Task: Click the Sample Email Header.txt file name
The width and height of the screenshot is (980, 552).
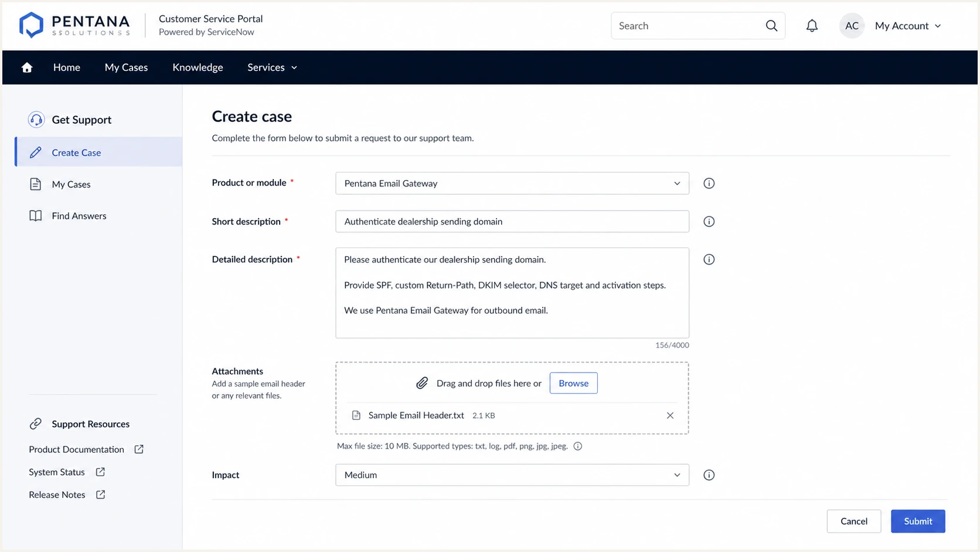Action: pyautogui.click(x=416, y=415)
